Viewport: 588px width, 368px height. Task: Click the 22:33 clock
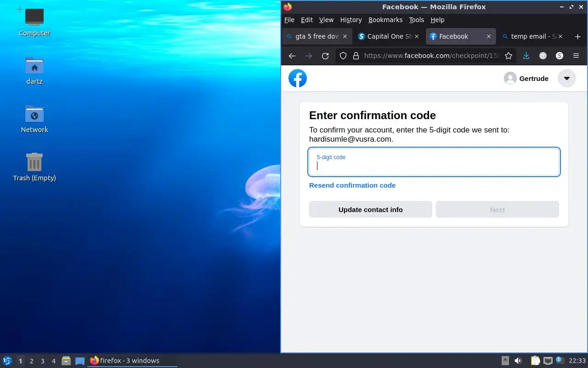[x=577, y=361]
